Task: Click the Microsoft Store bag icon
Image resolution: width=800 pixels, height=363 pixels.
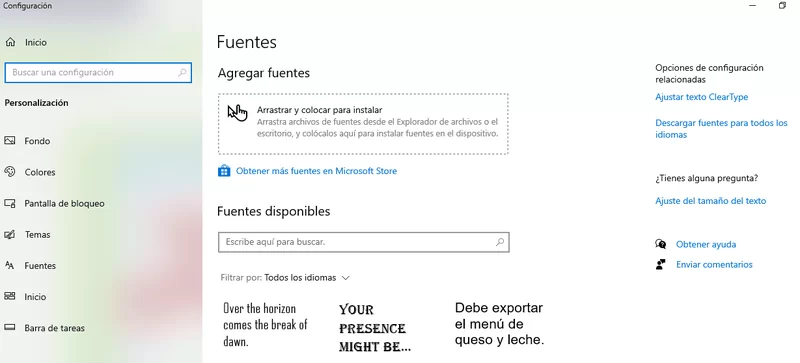Action: [x=224, y=171]
